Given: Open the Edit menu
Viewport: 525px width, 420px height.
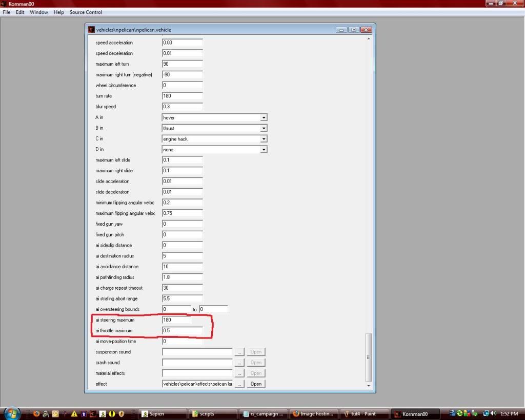Looking at the screenshot, I should pyautogui.click(x=20, y=12).
